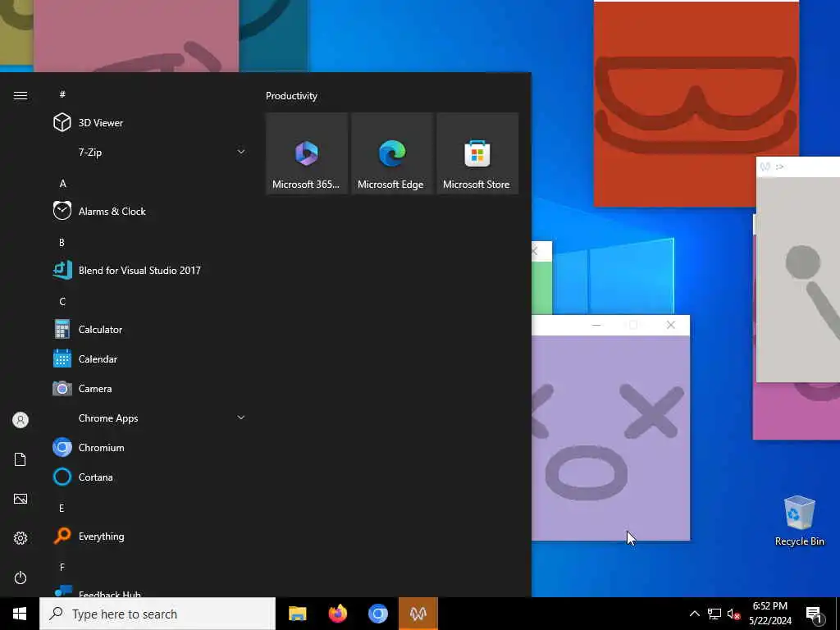
Task: Expand the 7-Zip folder chevron
Action: point(241,152)
